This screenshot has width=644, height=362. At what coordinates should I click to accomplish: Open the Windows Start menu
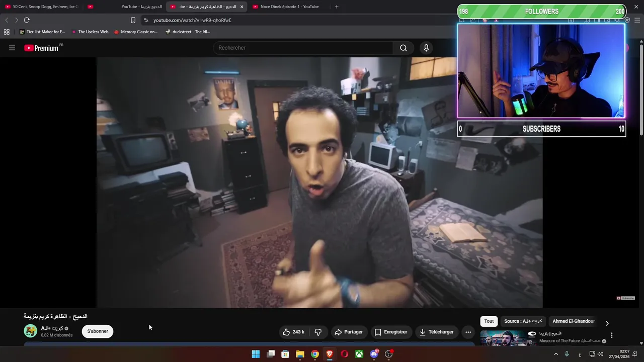[256, 354]
